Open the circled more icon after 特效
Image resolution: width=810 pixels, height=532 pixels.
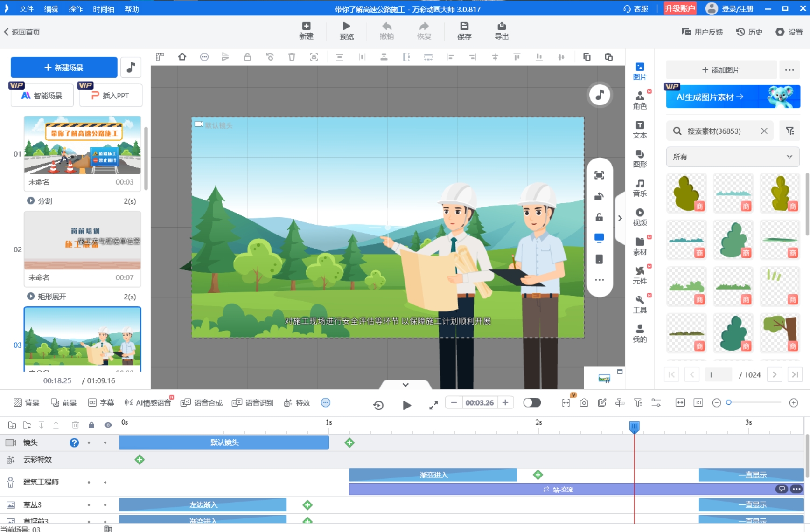[x=326, y=402]
